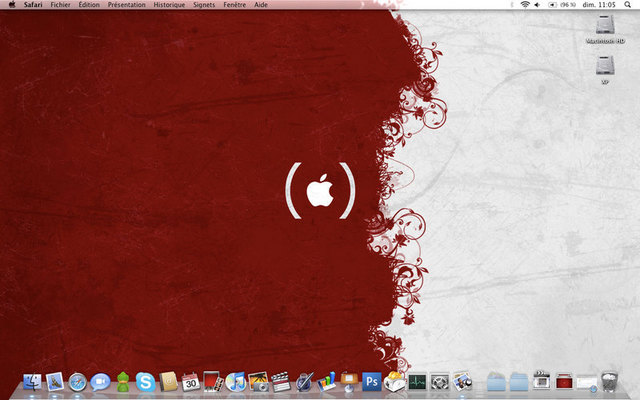Open the Bluetooth status icon
The width and height of the screenshot is (640, 400).
click(x=512, y=4)
